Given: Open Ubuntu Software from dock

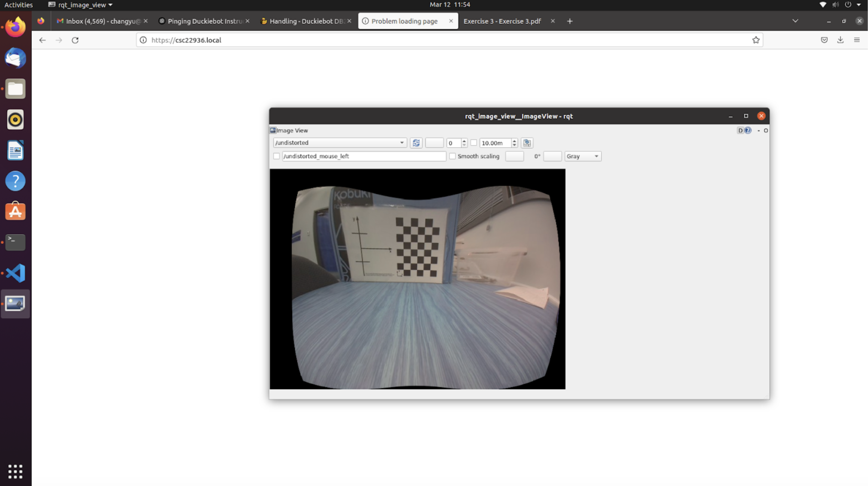Looking at the screenshot, I should (x=15, y=212).
